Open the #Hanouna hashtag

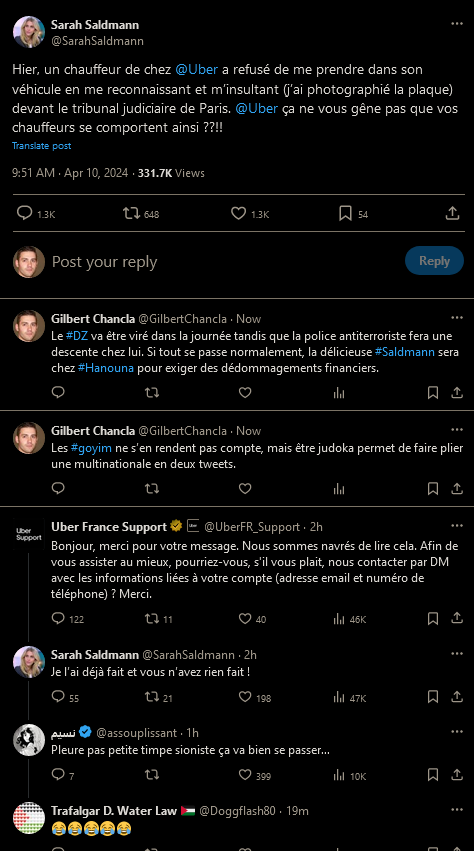pyautogui.click(x=106, y=368)
